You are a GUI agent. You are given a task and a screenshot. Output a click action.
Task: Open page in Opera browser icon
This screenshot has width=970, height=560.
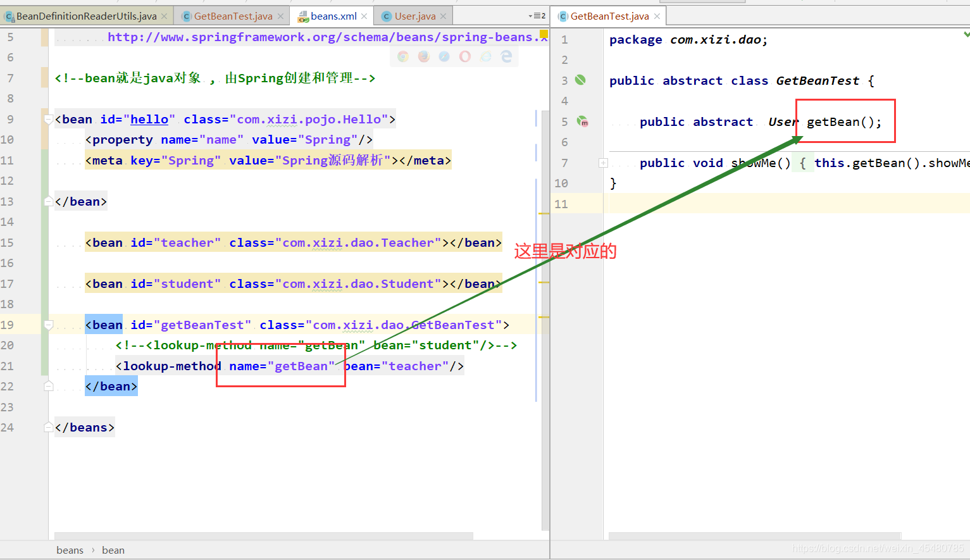[465, 57]
